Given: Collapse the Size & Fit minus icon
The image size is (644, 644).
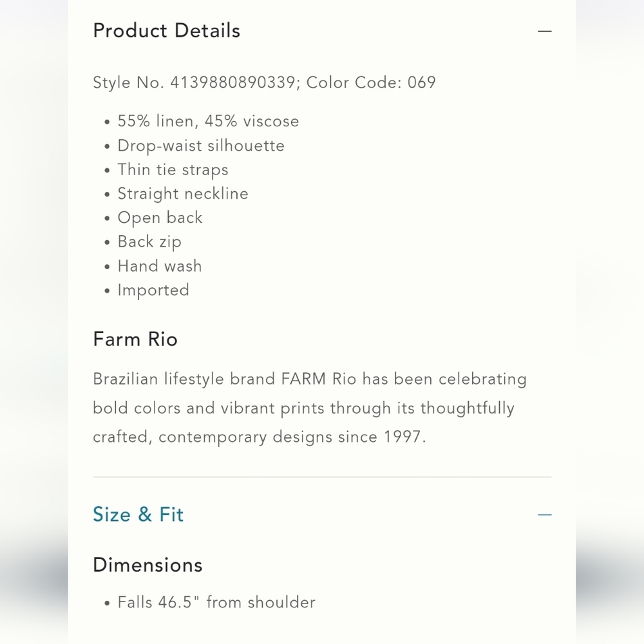Looking at the screenshot, I should click(x=545, y=515).
